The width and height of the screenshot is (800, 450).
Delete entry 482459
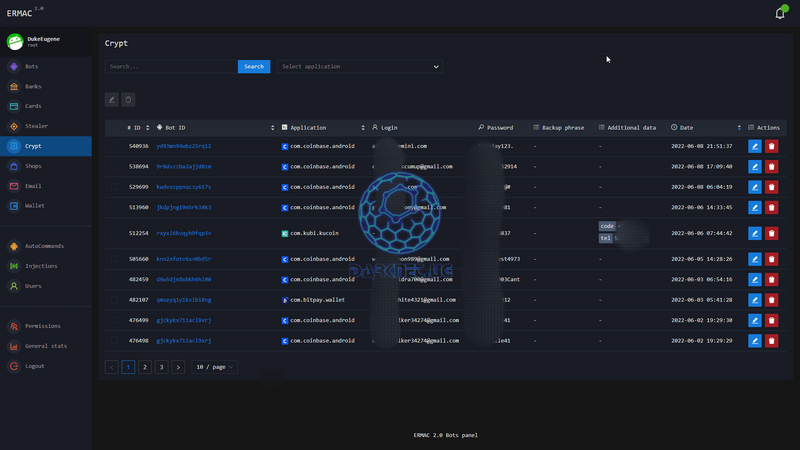771,280
